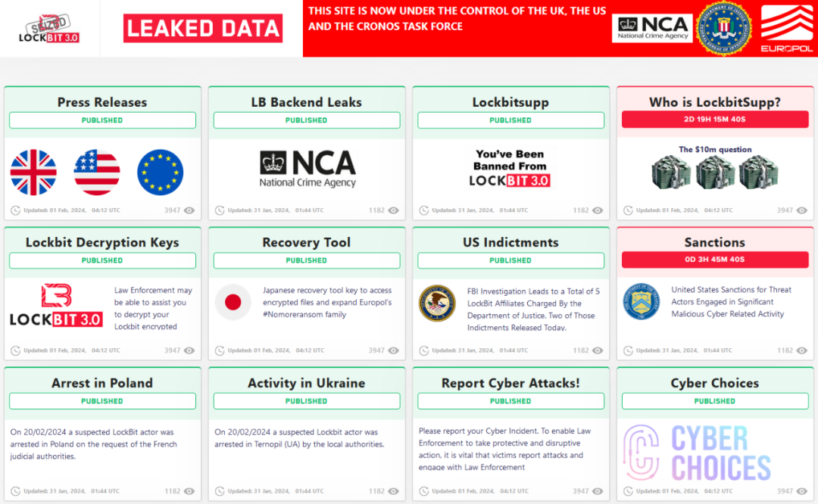Click the Japan flag in Recovery Tool card
Image resolution: width=818 pixels, height=504 pixels.
tap(233, 303)
